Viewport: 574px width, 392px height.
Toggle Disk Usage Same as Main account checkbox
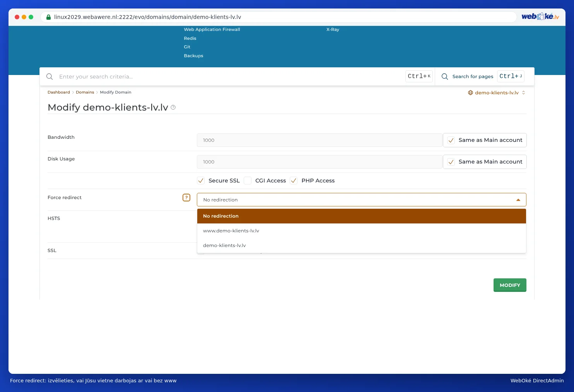(x=451, y=162)
